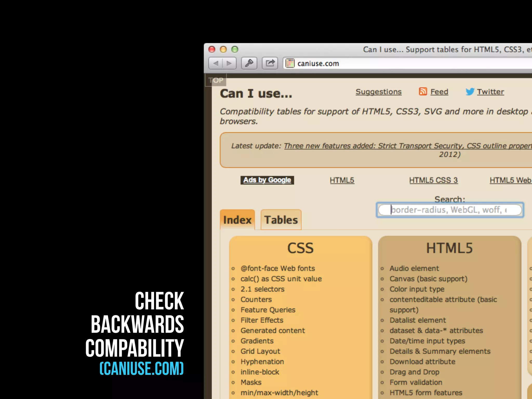Viewport: 532px width, 399px height.
Task: Open Details & Summary elements entry
Action: [x=440, y=351]
